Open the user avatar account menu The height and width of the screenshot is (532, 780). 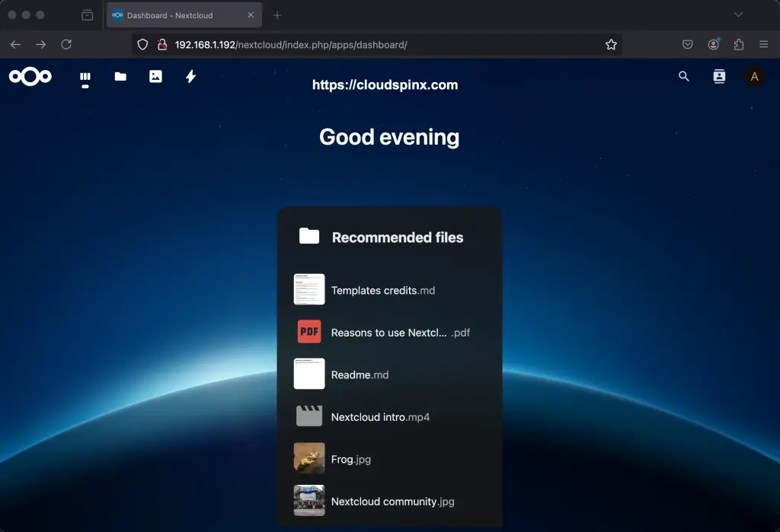pos(754,76)
